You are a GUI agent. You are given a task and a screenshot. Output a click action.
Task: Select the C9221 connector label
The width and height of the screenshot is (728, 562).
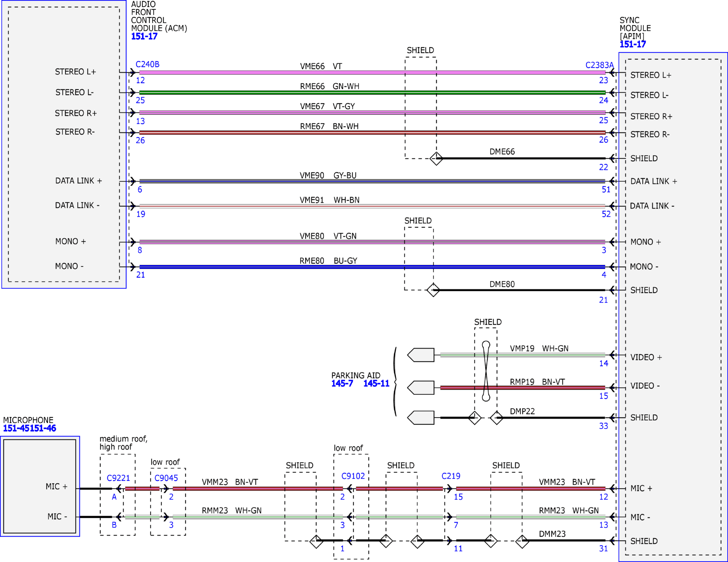coord(118,478)
